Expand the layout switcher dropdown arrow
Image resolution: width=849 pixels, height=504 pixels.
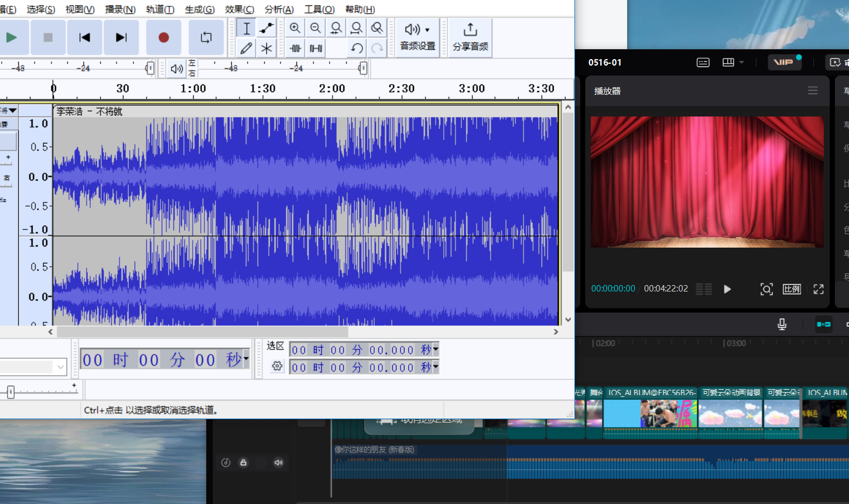click(741, 62)
